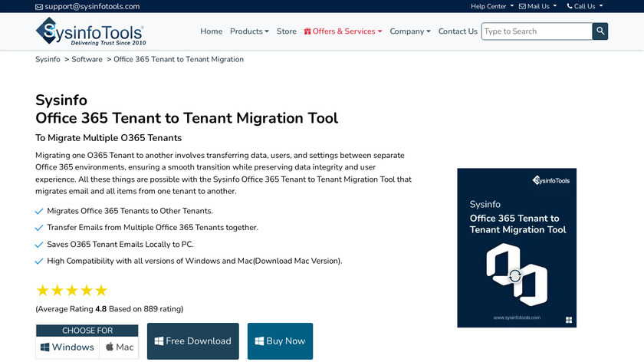
Task: Select Windows in the Choose For selector
Action: point(67,347)
